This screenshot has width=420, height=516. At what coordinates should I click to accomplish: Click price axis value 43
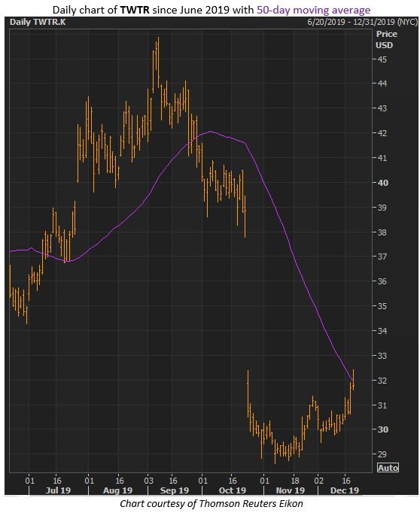pyautogui.click(x=382, y=108)
